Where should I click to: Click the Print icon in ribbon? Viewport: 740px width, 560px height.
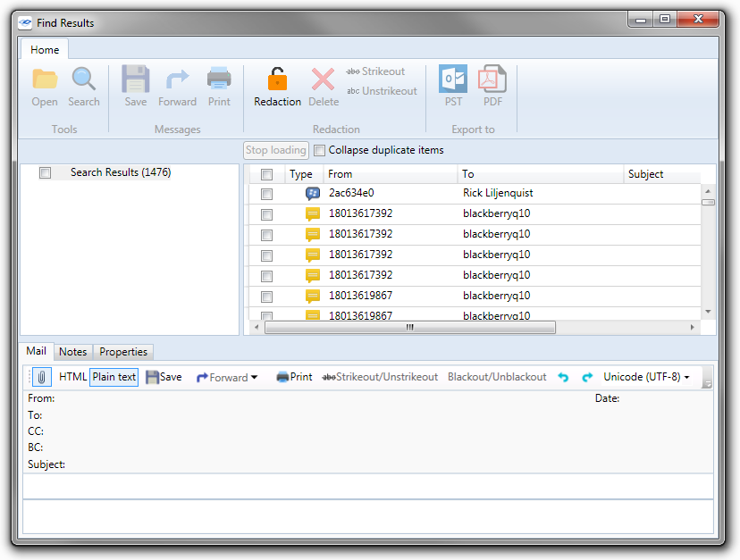[219, 80]
